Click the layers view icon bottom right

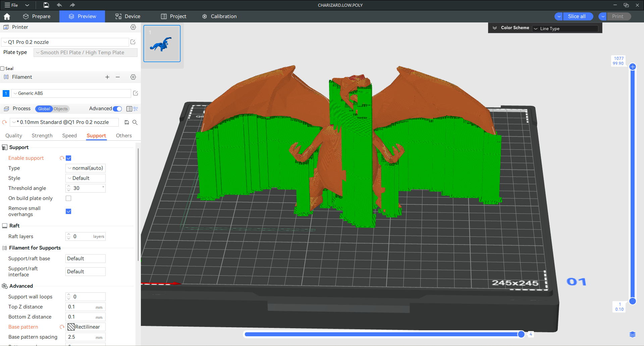click(x=633, y=334)
